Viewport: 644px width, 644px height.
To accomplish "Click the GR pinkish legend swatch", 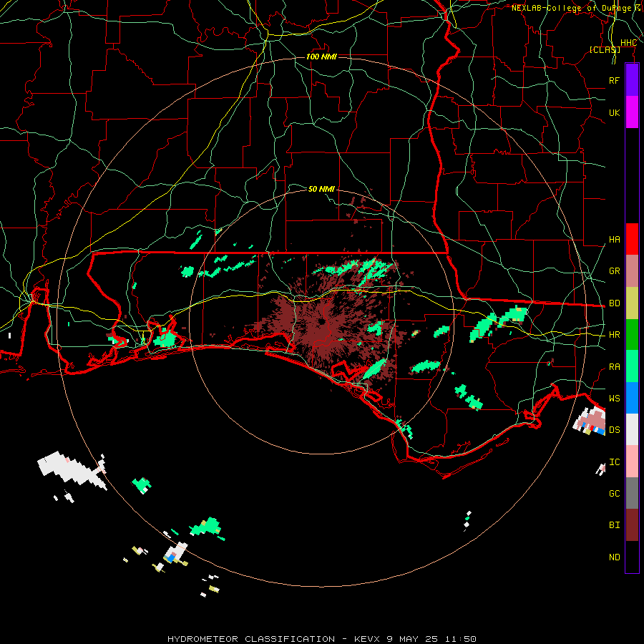I will point(632,271).
